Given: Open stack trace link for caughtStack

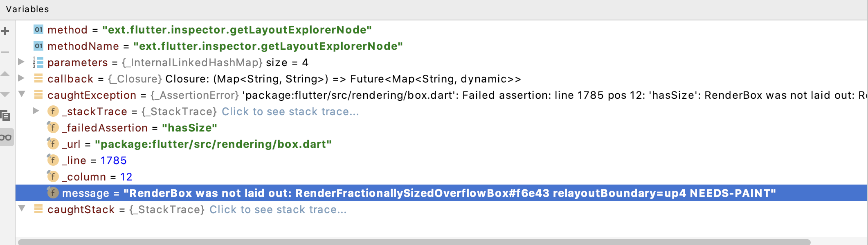Looking at the screenshot, I should pos(278,209).
